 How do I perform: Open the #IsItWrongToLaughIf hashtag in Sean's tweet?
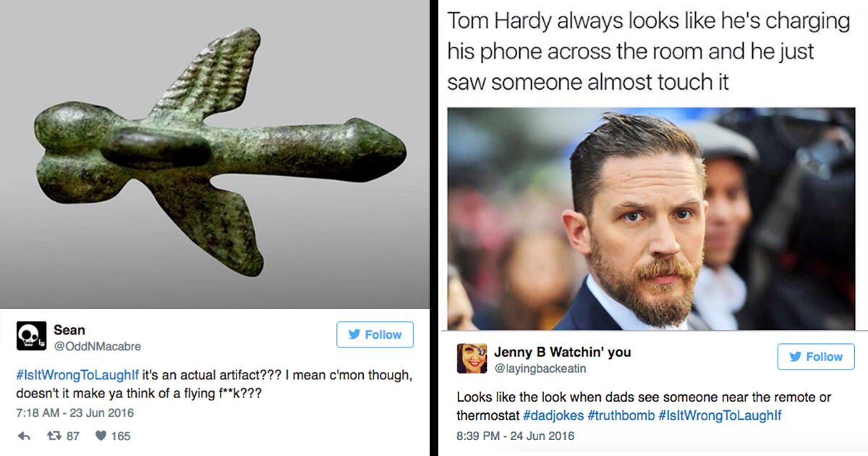coord(72,376)
